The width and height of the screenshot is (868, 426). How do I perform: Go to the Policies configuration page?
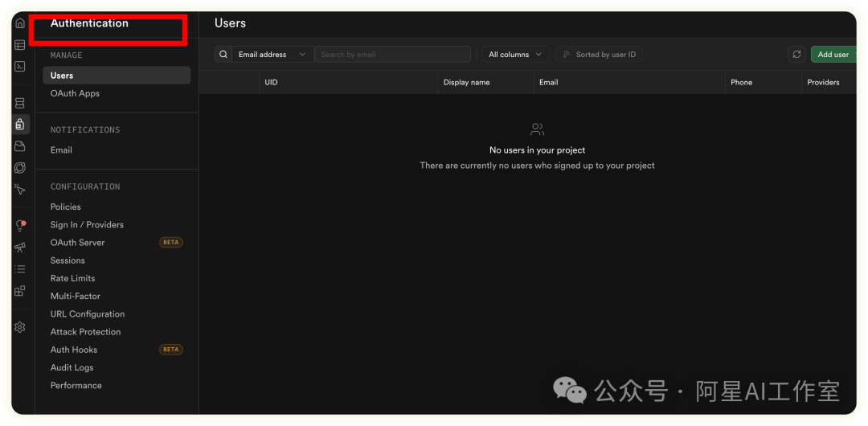[x=66, y=207]
